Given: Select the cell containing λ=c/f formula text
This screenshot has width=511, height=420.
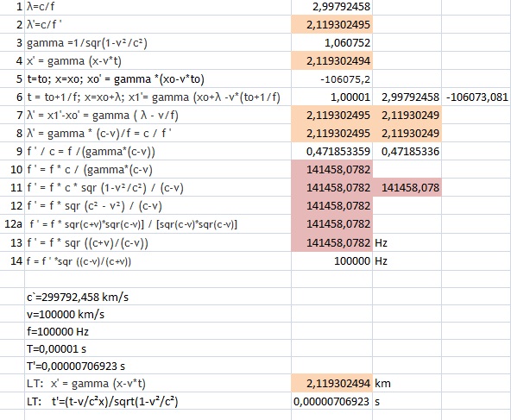Looking at the screenshot, I should 158,7.
